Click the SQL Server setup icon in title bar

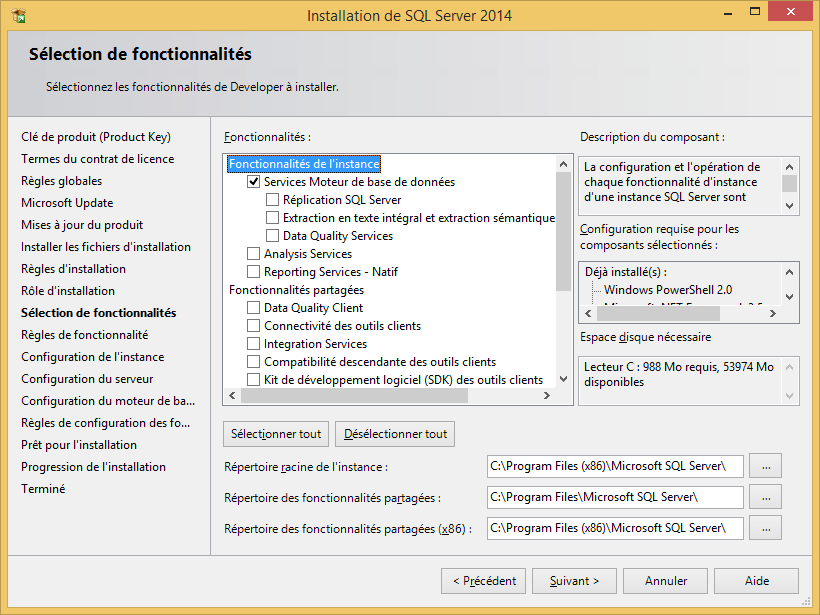coord(18,15)
